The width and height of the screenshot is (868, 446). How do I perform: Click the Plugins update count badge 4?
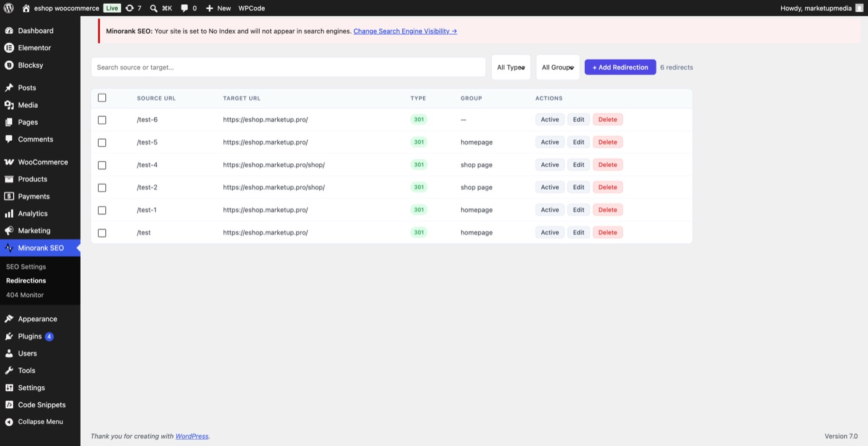point(49,336)
